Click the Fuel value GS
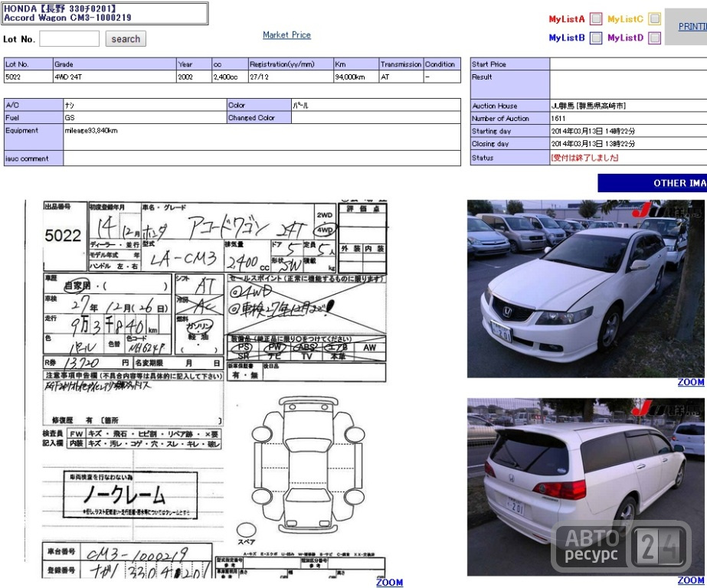The width and height of the screenshot is (707, 588). click(70, 118)
